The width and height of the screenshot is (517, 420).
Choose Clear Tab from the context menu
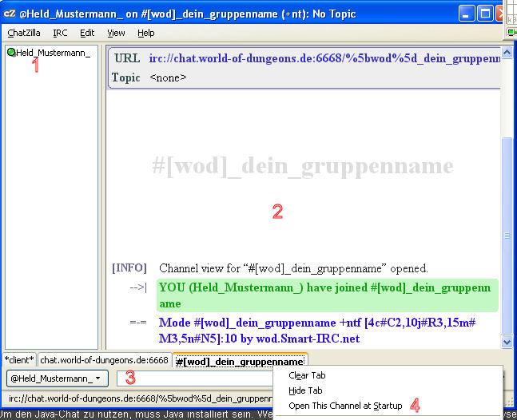307,375
